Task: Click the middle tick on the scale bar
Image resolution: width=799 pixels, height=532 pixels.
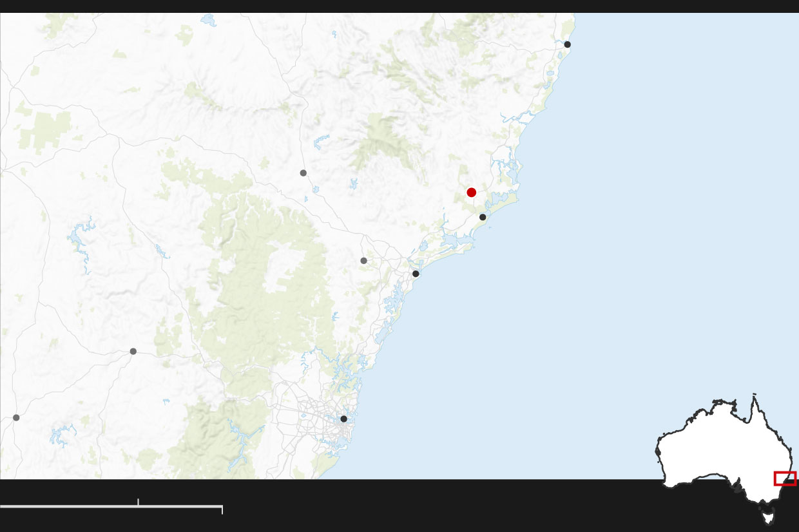Action: [x=138, y=502]
